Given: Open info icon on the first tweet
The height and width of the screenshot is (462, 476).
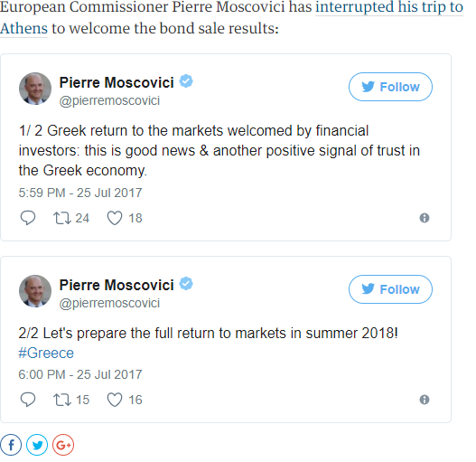Looking at the screenshot, I should point(425,218).
